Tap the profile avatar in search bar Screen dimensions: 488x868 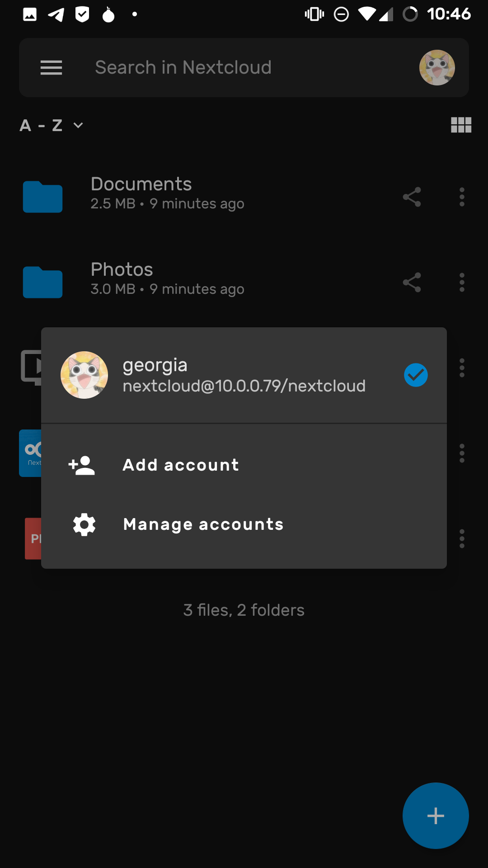pos(437,68)
